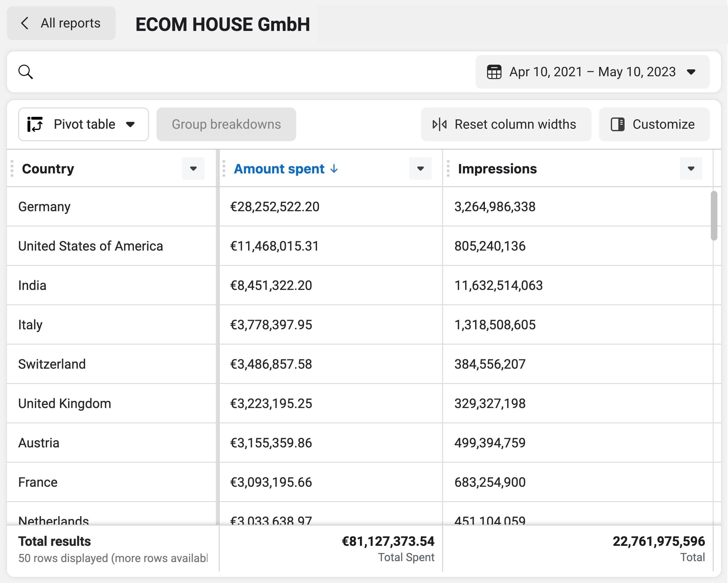This screenshot has width=728, height=583.
Task: Click total impressions 22,761,975,596
Action: (659, 541)
